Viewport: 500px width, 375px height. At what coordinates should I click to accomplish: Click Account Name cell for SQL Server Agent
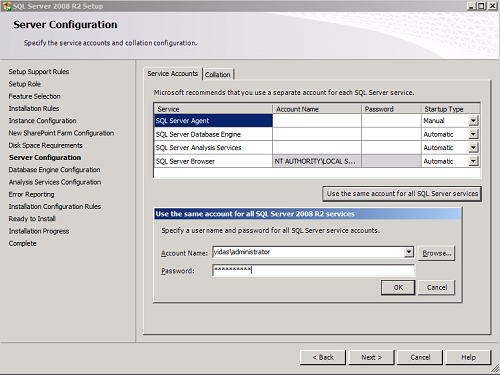click(317, 121)
